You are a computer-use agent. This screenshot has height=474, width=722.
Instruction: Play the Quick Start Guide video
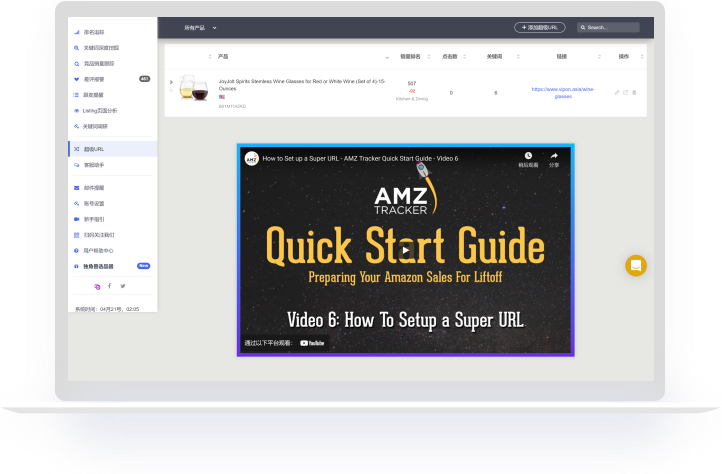point(405,251)
